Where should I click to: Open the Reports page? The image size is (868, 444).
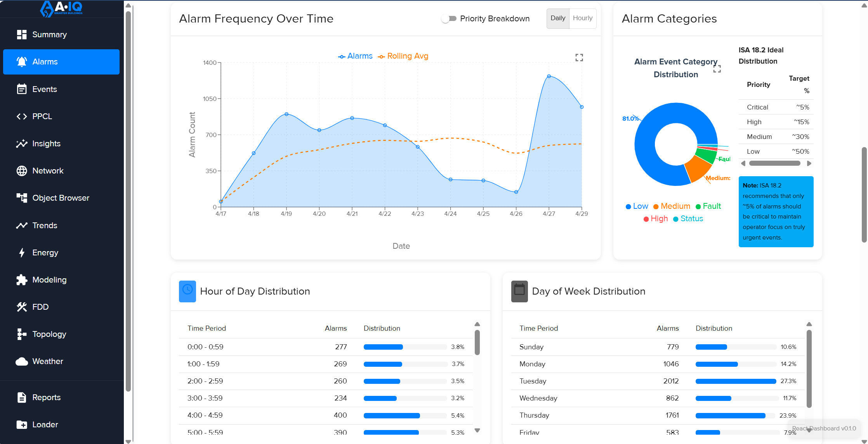click(x=61, y=397)
